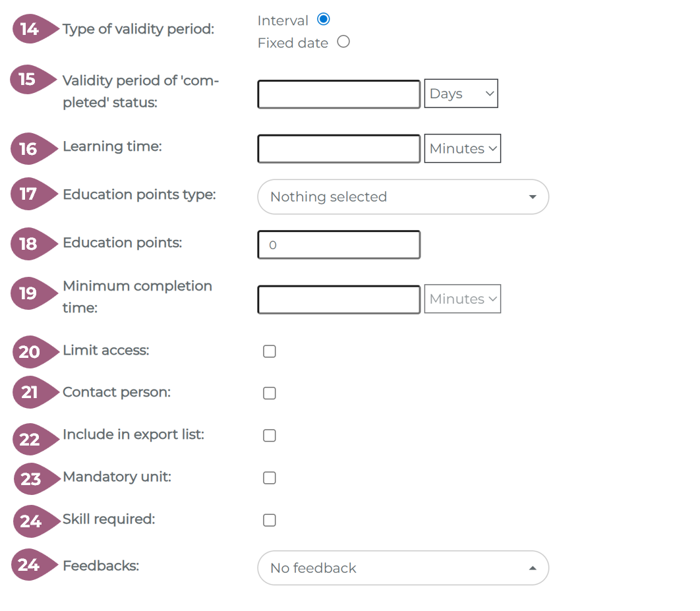Click the number 22 marker badge

(30, 440)
